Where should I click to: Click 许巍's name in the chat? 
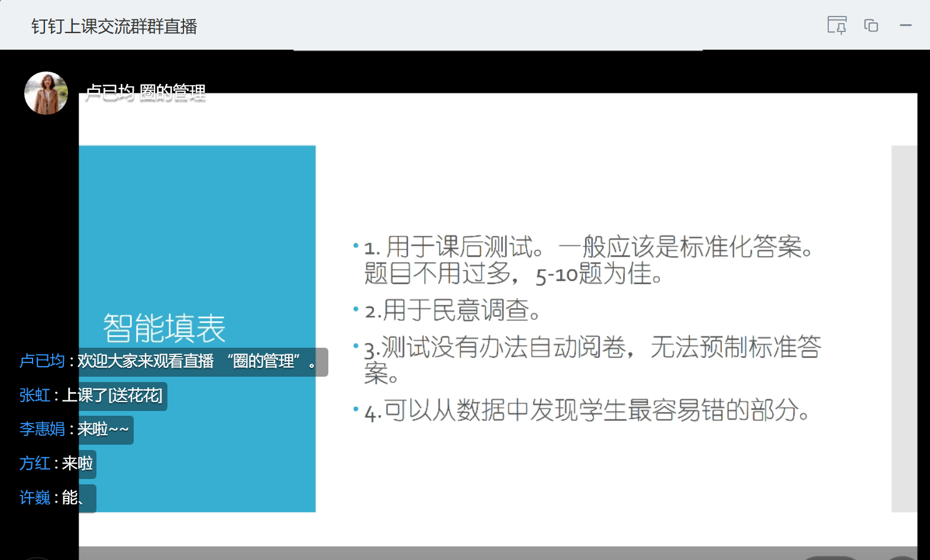[34, 498]
